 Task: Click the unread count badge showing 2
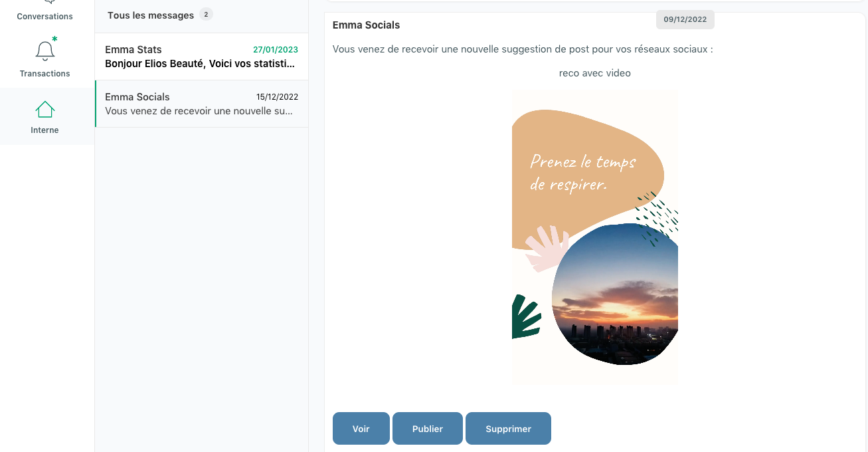pyautogui.click(x=206, y=15)
